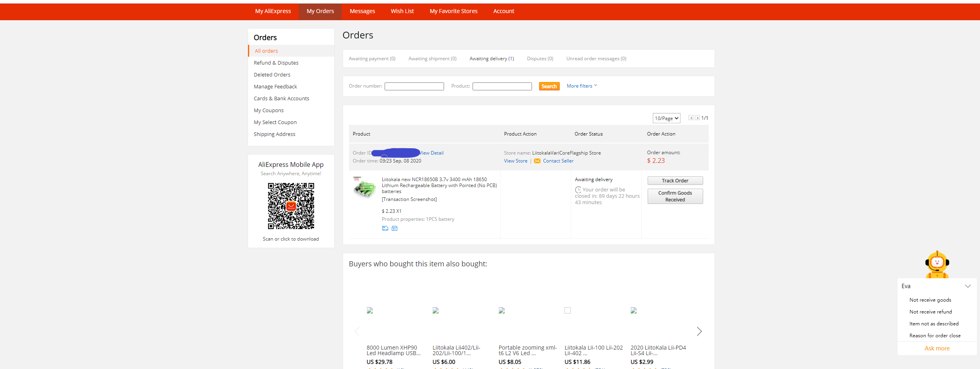Screen dimensions: 980x369
Task: Click Confirm Goods Received button
Action: [675, 196]
